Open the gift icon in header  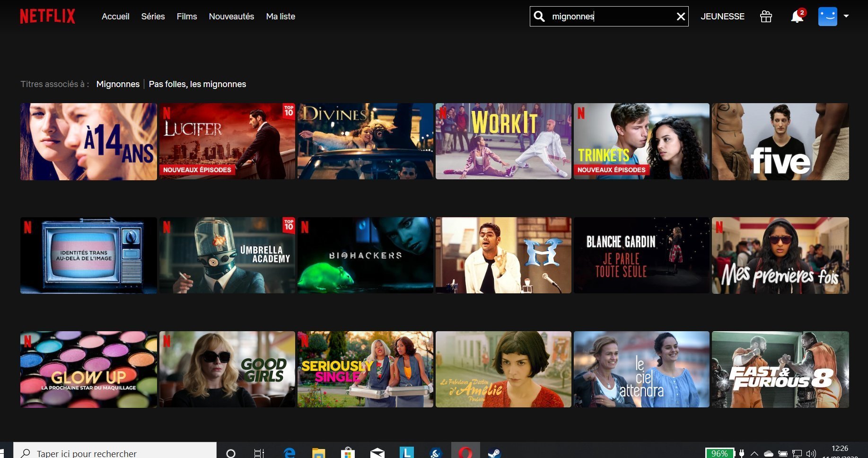pos(766,17)
